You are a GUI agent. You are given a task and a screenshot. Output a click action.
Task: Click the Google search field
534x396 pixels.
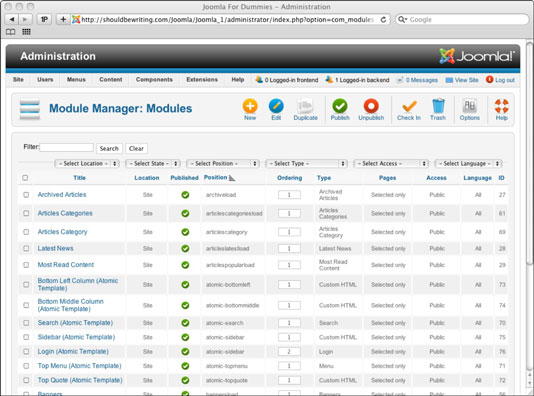[462, 20]
